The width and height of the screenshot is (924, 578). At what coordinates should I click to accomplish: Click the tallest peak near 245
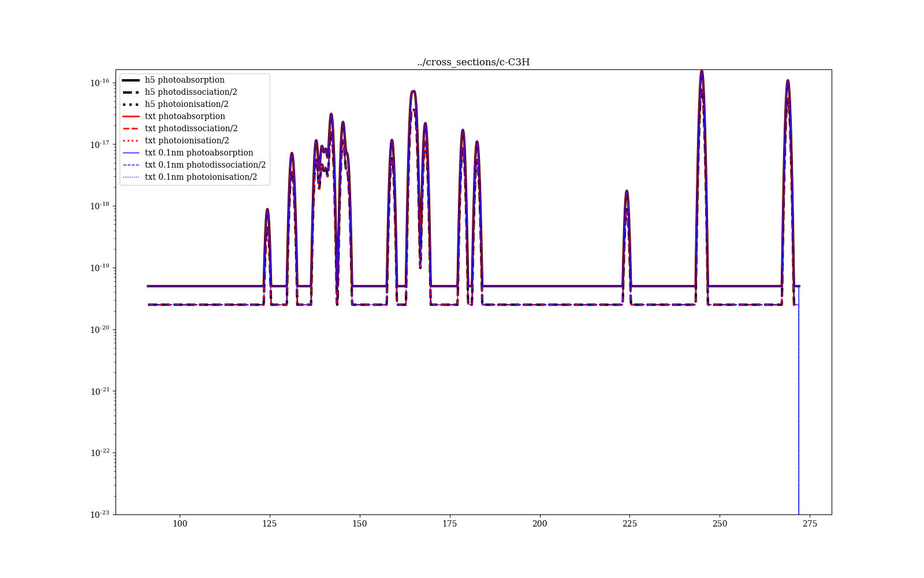coord(702,72)
